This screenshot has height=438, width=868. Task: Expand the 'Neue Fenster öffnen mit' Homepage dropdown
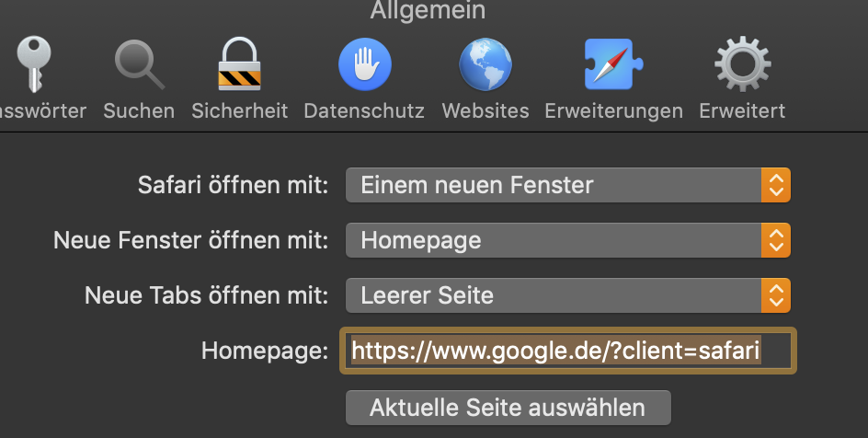coord(554,241)
